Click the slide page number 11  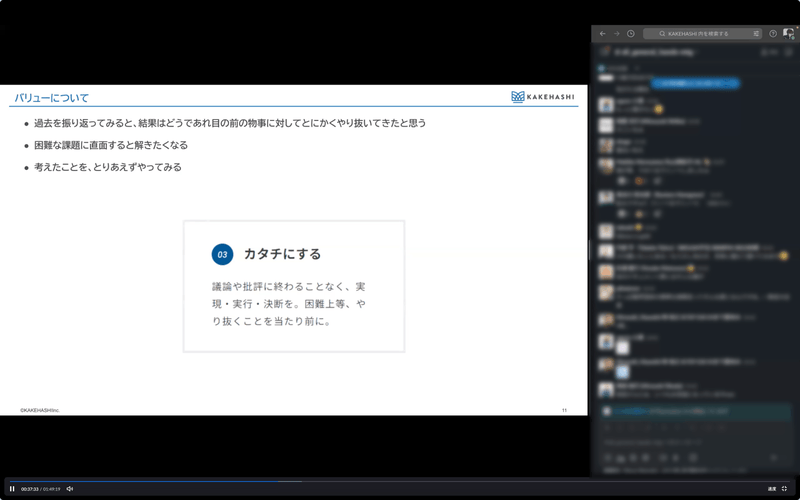coord(564,410)
